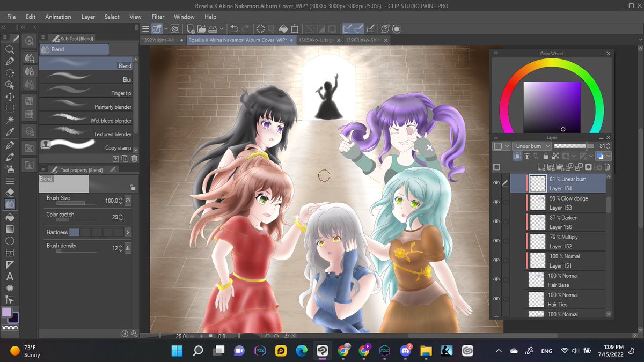
Task: Select the Frame border tool
Action: [10, 253]
